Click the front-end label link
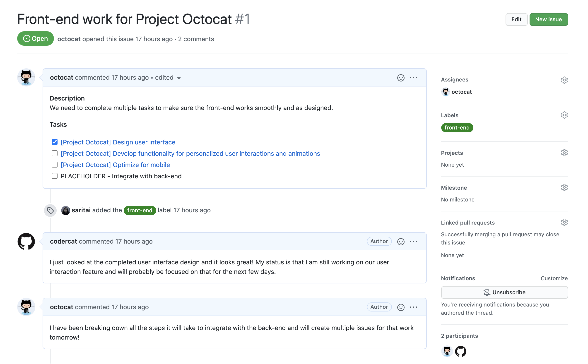This screenshot has height=364, width=588. click(x=457, y=127)
